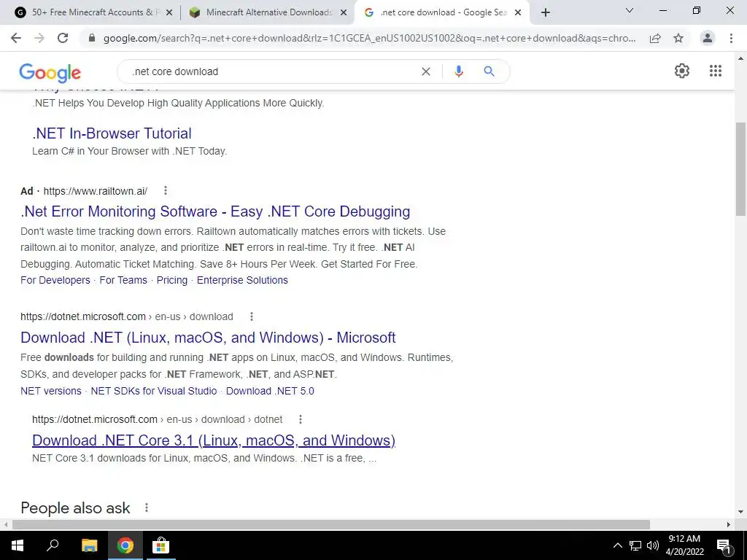The image size is (747, 560).
Task: Open People also ask options menu
Action: (x=146, y=507)
